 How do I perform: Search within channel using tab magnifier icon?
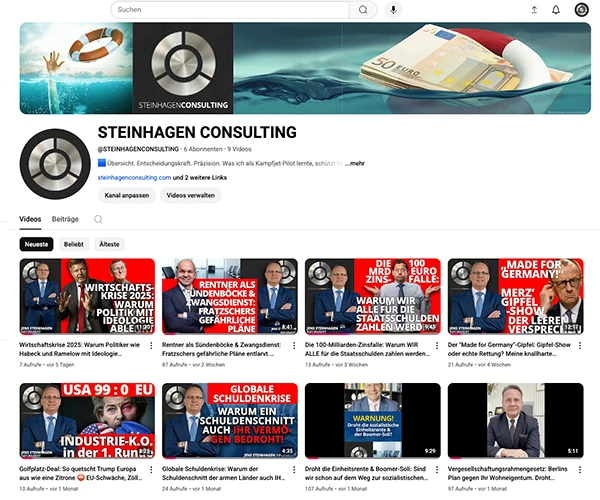tap(98, 219)
